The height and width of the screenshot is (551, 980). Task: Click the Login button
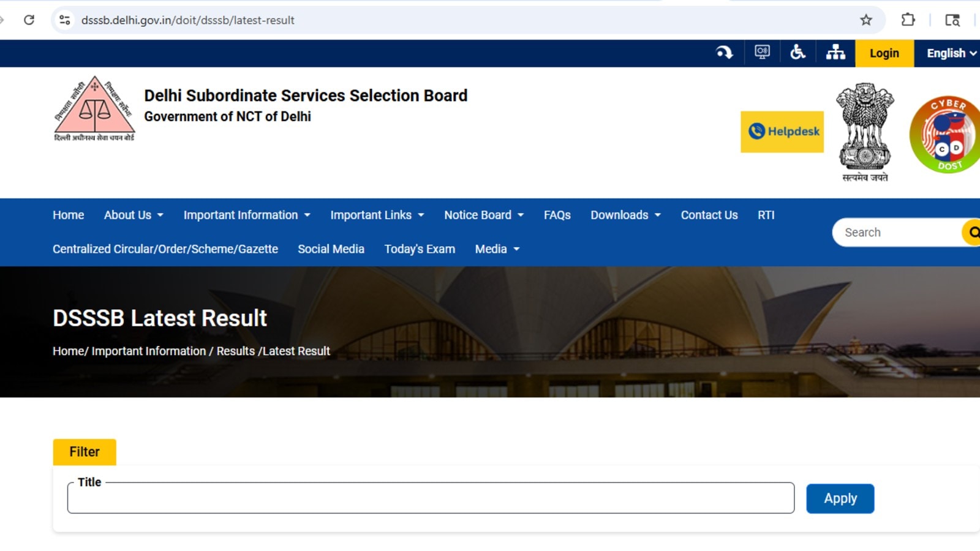(x=884, y=53)
